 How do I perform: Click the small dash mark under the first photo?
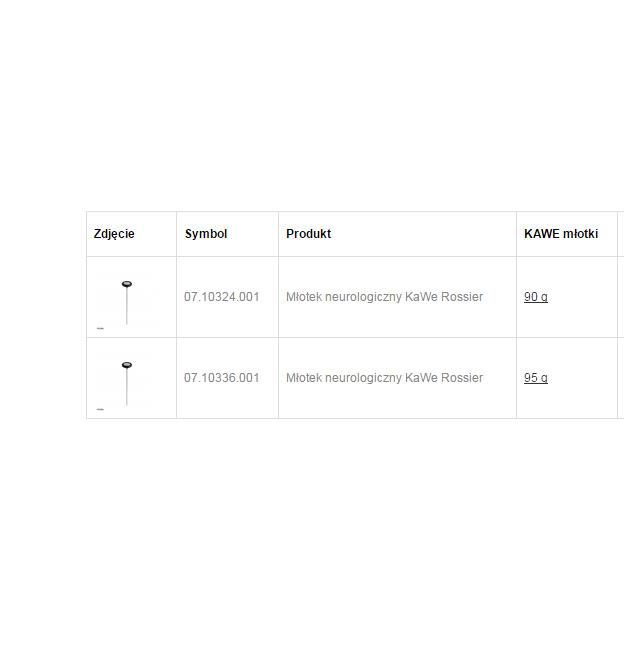100,328
